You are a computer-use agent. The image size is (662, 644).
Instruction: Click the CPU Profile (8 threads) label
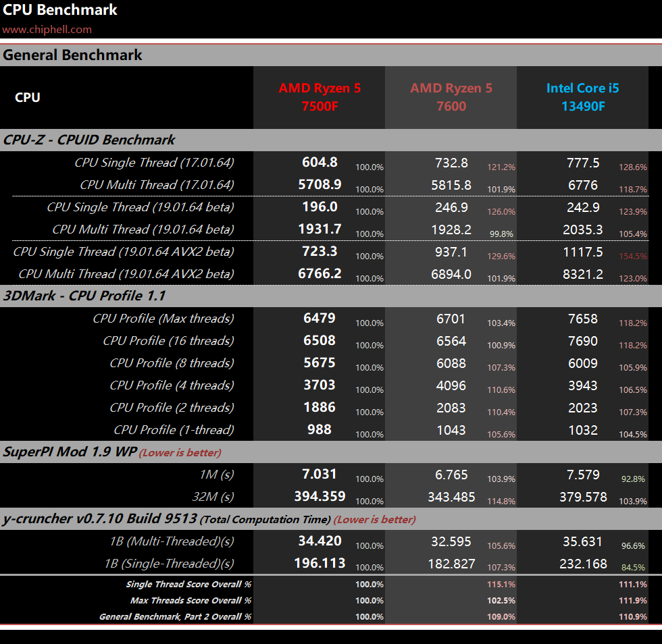[172, 363]
